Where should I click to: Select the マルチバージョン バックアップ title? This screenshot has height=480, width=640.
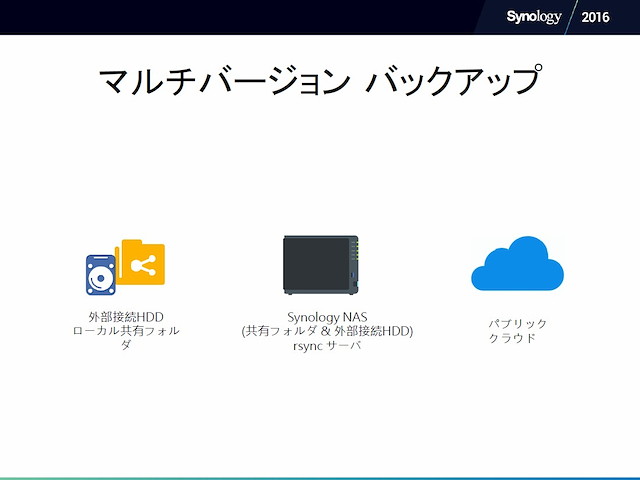tap(320, 80)
